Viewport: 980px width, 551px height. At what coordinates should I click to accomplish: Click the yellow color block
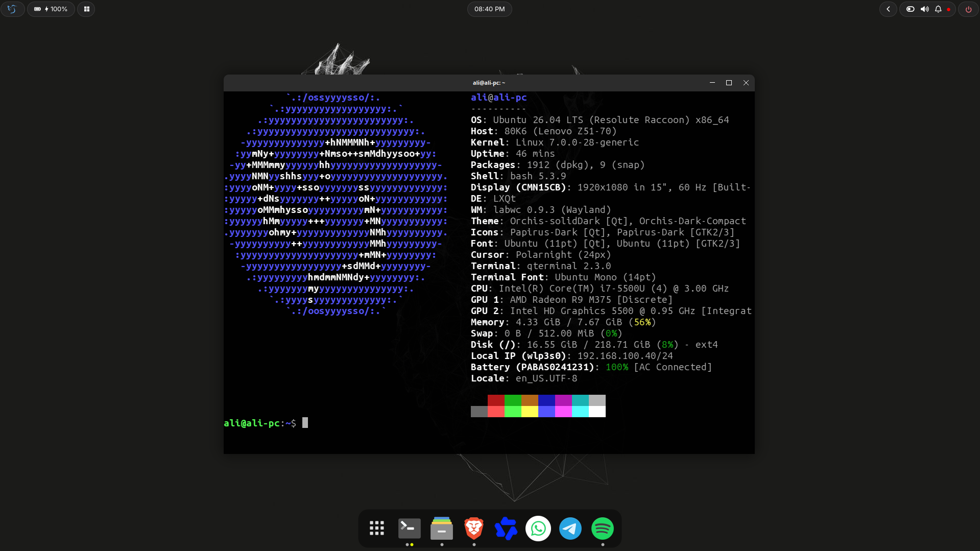click(530, 412)
